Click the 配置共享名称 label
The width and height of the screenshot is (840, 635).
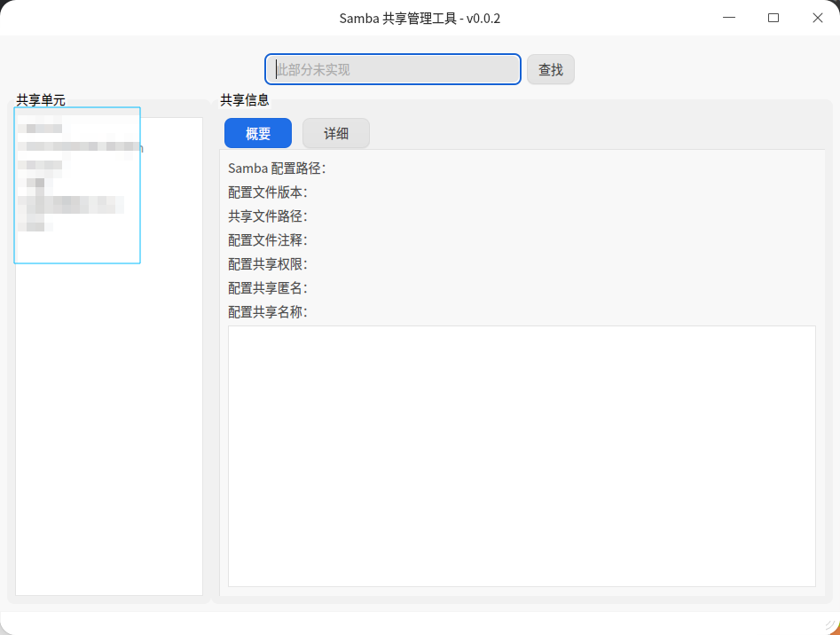tap(268, 312)
